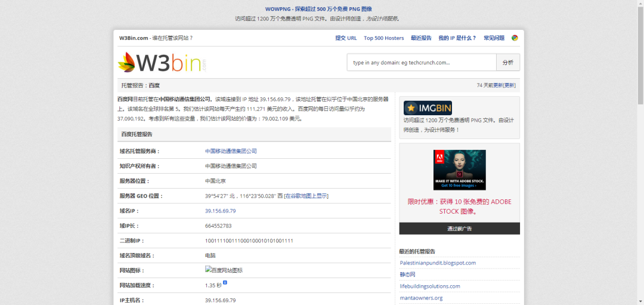Click the load speed info icon
The width and height of the screenshot is (644, 305).
225,283
